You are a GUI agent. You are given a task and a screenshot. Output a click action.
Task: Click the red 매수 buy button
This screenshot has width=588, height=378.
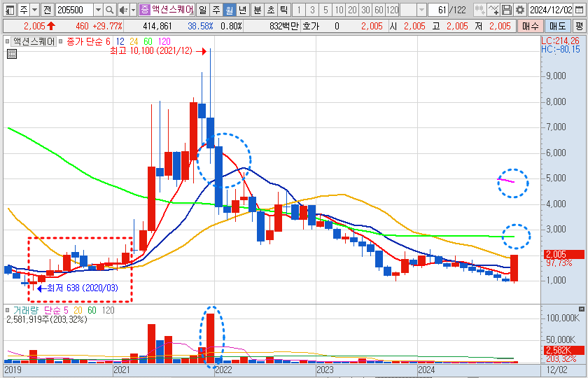pyautogui.click(x=531, y=27)
